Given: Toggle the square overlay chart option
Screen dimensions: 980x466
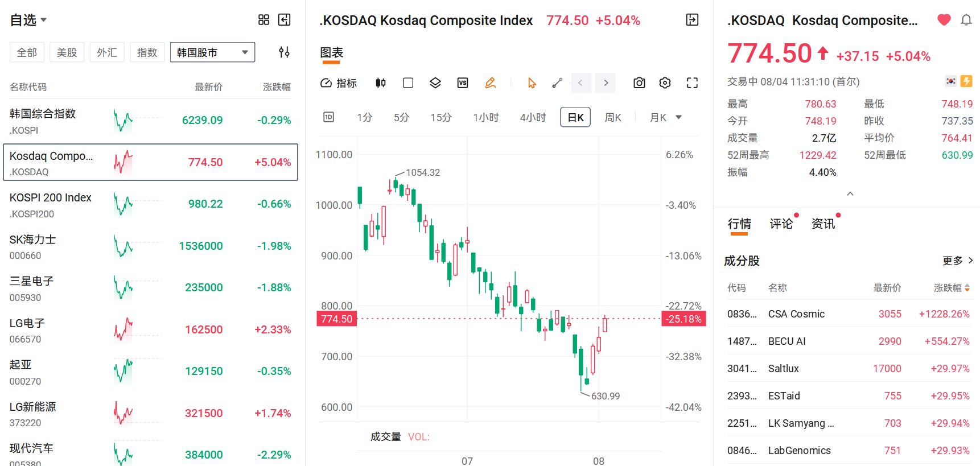Looking at the screenshot, I should point(408,83).
